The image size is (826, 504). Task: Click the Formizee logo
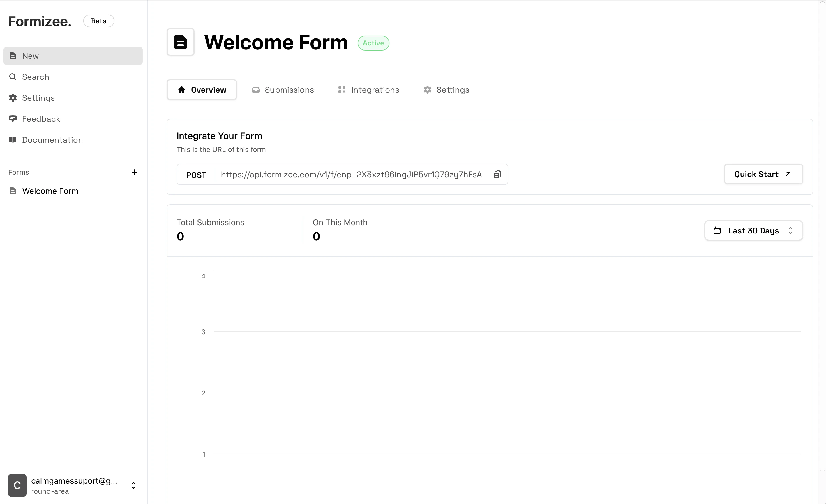click(40, 22)
